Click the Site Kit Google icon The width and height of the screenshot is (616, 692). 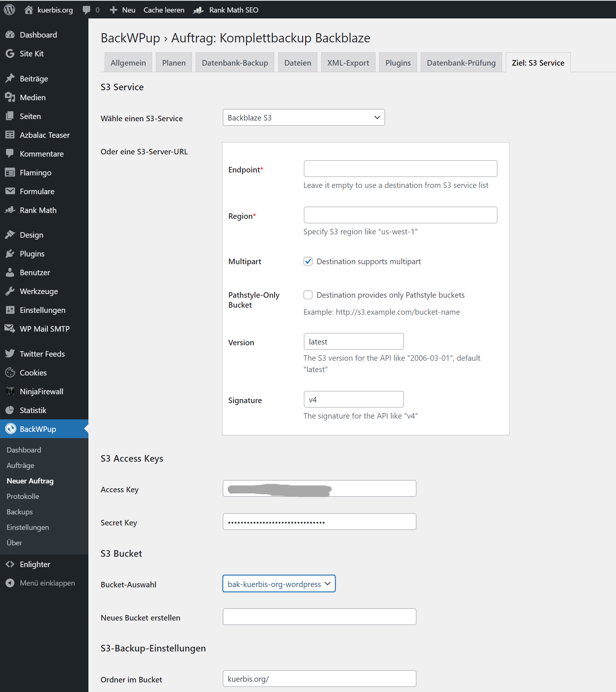pos(10,53)
